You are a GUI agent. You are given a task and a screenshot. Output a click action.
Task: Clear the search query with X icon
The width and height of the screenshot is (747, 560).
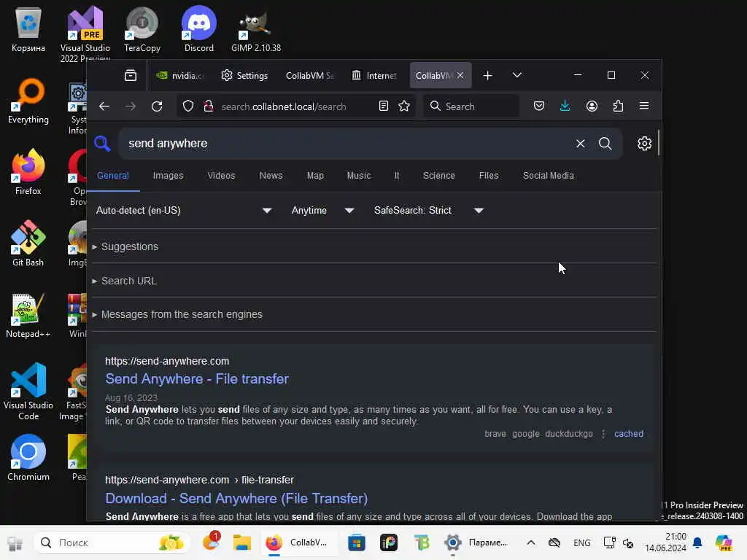[580, 144]
